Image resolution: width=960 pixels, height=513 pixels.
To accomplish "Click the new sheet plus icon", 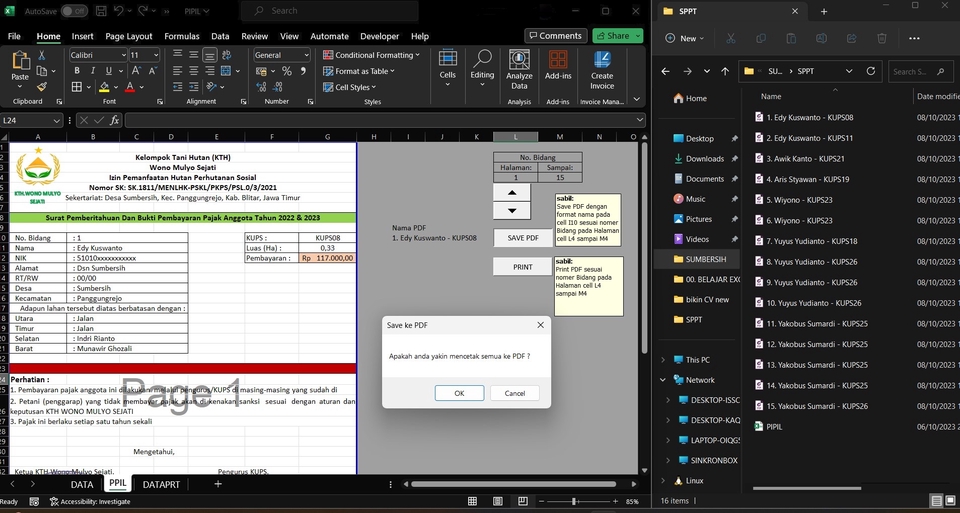I will [217, 484].
